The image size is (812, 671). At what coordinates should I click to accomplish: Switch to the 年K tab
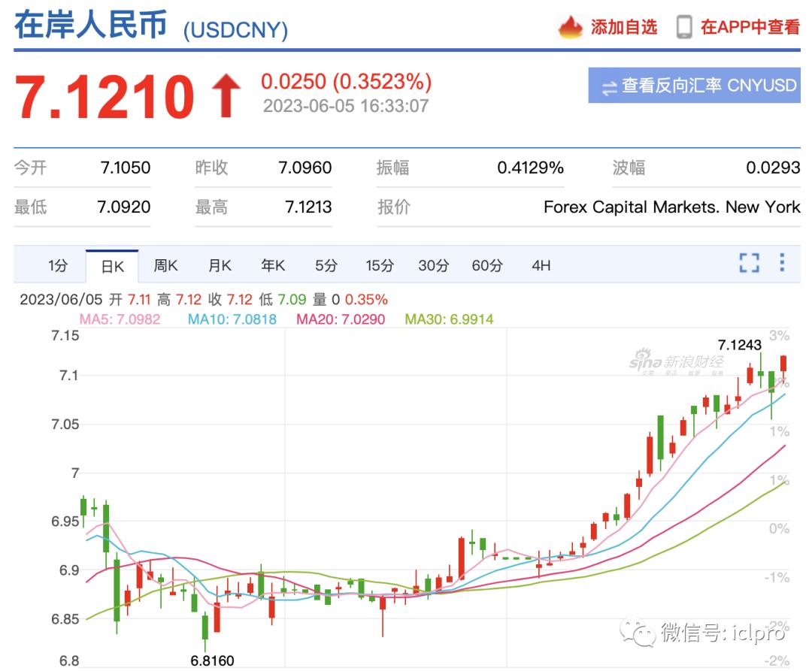[x=273, y=266]
